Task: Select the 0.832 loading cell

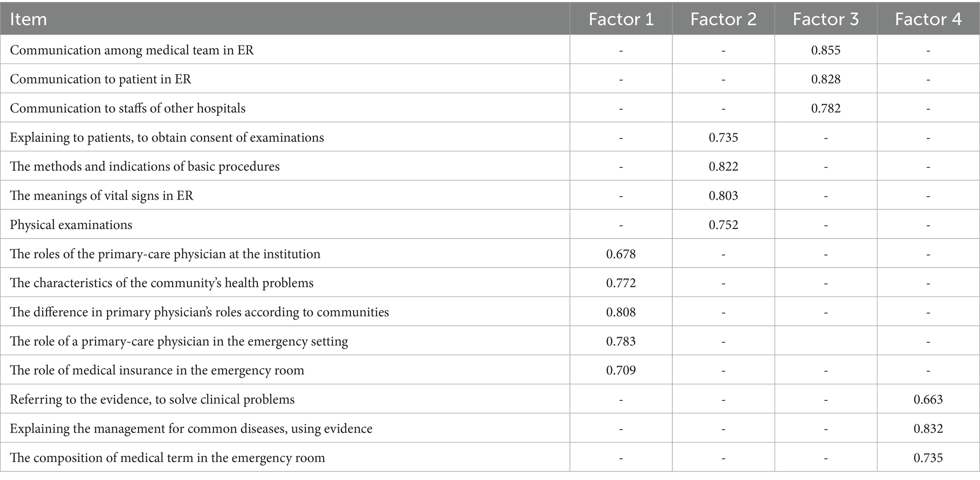Action: click(928, 429)
